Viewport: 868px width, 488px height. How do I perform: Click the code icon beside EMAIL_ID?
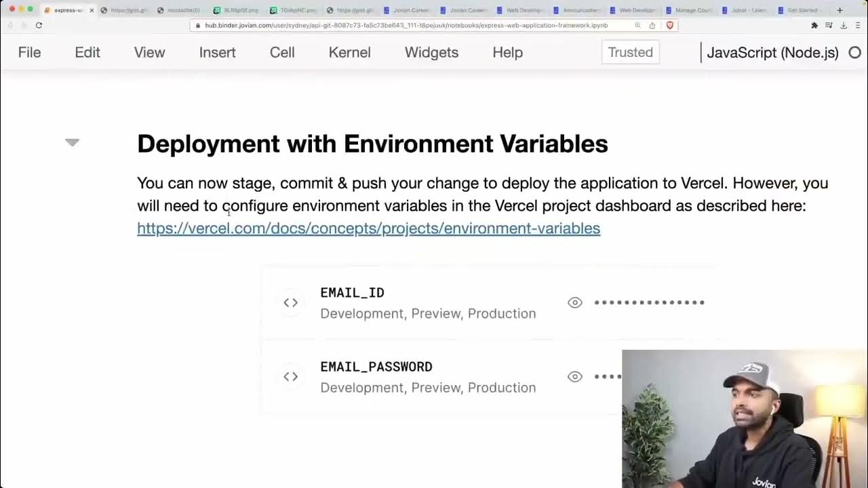[291, 303]
